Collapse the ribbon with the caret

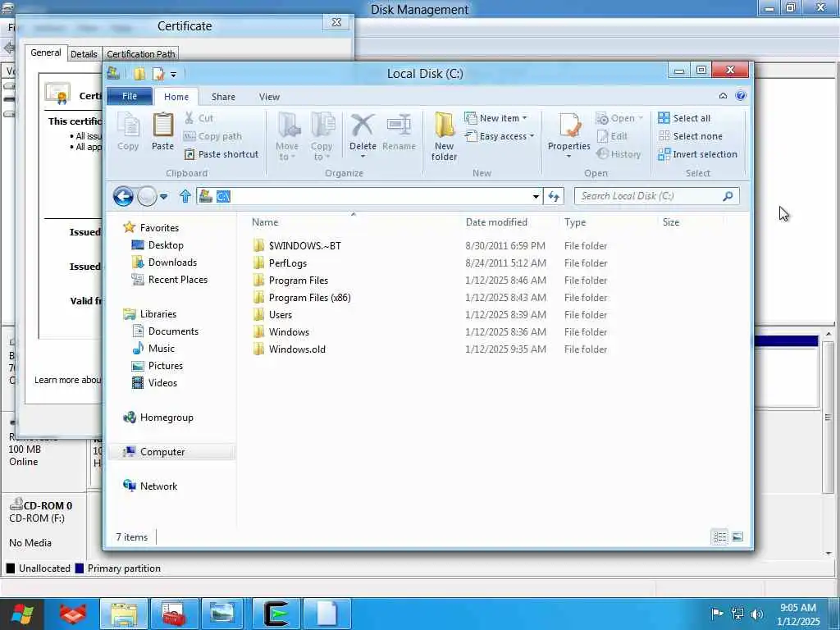tap(724, 96)
